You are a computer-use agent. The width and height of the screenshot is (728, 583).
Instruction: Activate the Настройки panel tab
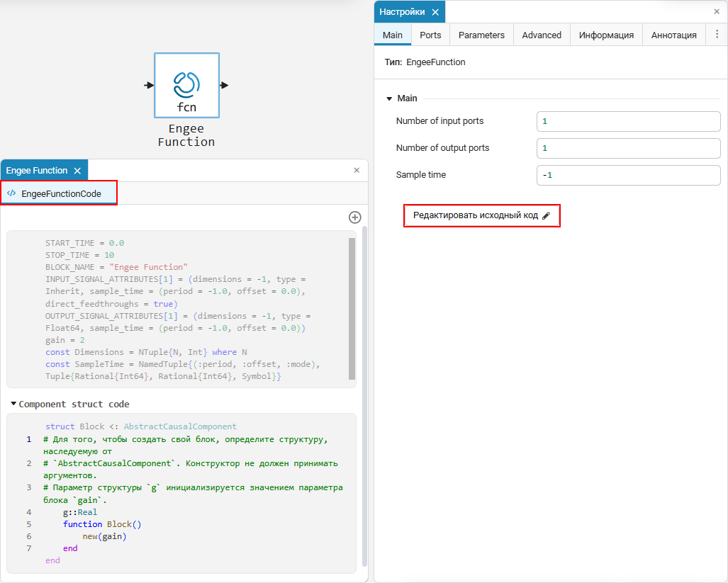point(402,12)
